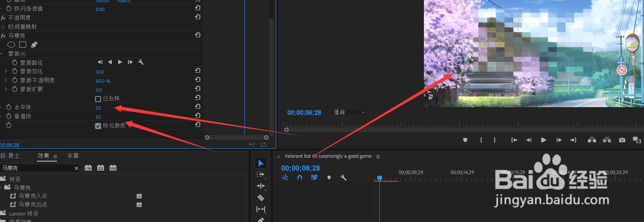The width and height of the screenshot is (644, 222).
Task: Reset the 锐化颜色 parameter
Action: click(198, 125)
